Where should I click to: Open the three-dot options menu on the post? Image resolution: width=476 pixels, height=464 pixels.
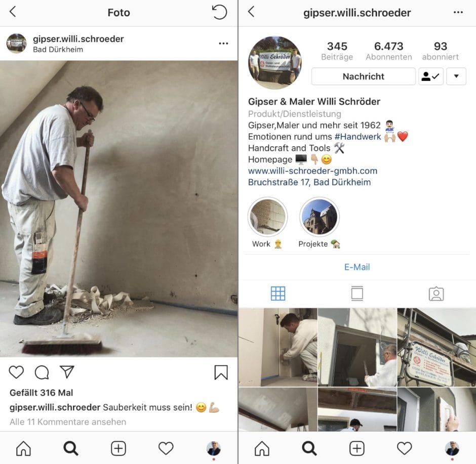coord(223,44)
